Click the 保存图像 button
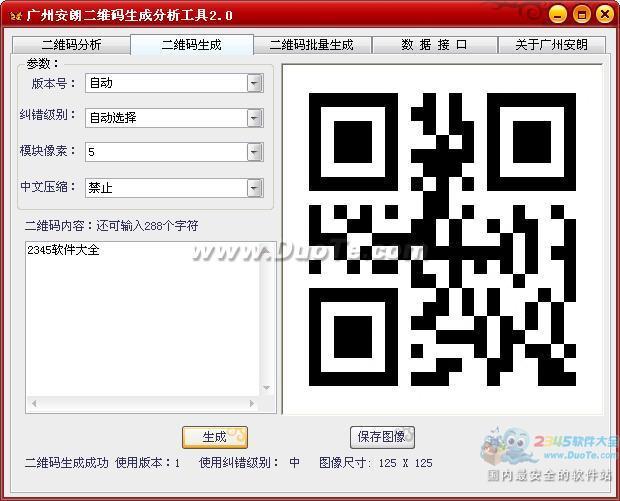 coord(382,437)
